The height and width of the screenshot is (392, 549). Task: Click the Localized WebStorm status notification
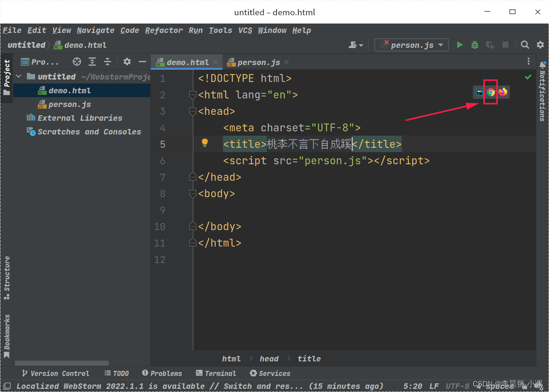coord(200,386)
